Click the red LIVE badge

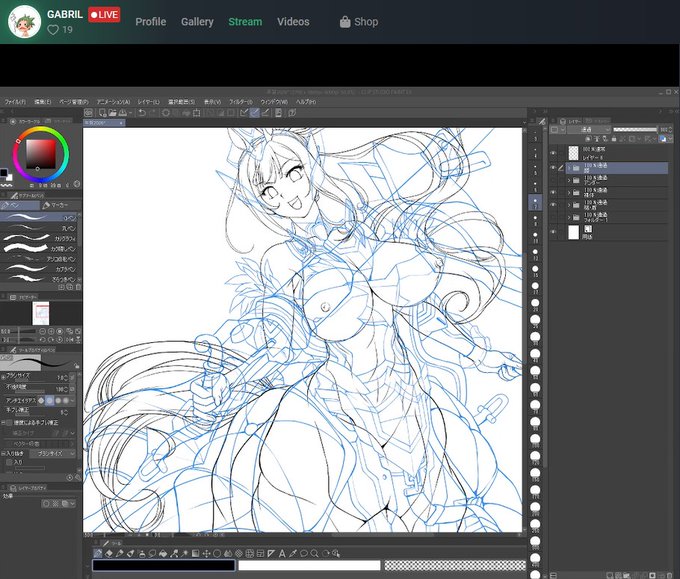click(104, 14)
